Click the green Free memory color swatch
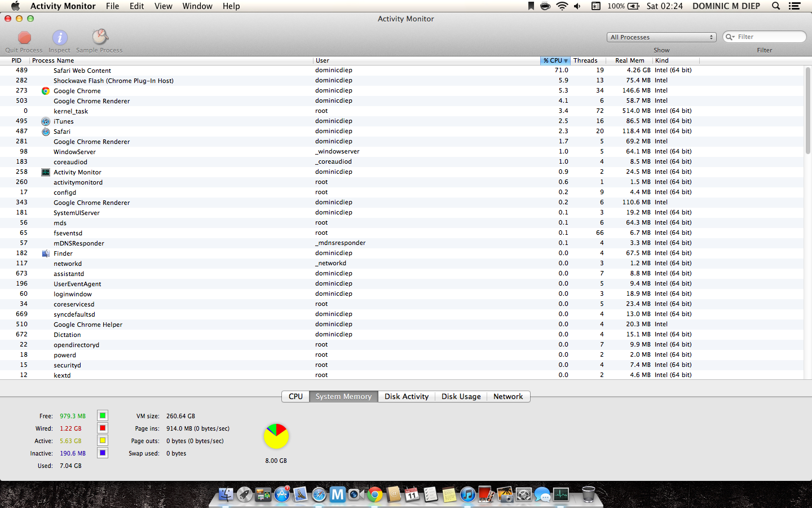The width and height of the screenshot is (812, 508). (x=103, y=415)
